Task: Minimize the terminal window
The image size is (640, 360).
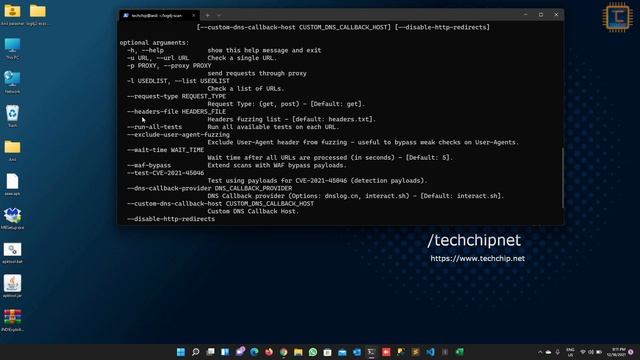Action: (x=526, y=15)
